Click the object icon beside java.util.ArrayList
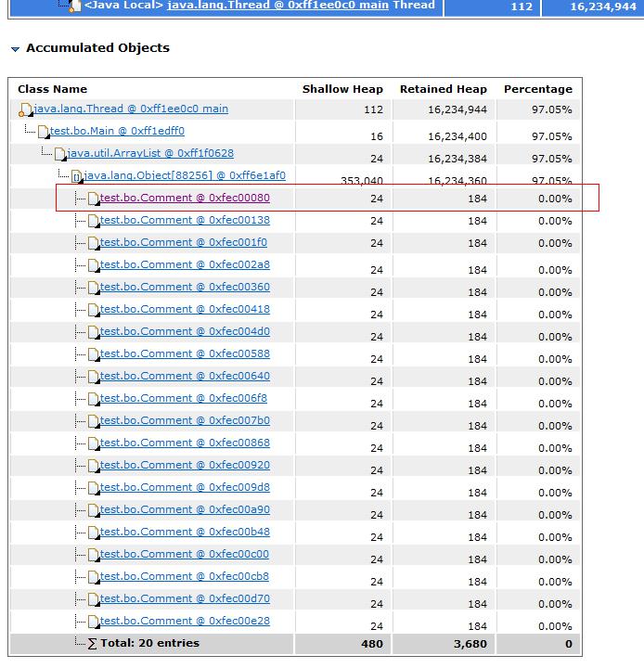 tap(60, 154)
